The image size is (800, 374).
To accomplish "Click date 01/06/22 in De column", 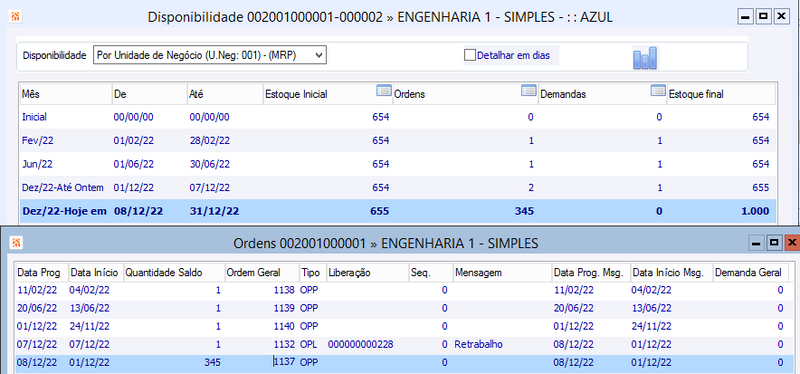I will [x=133, y=164].
